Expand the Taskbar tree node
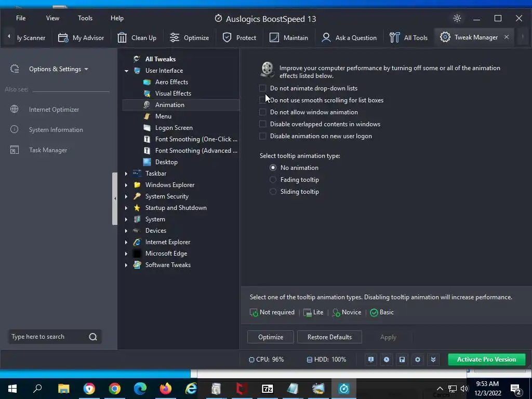Screen dimensions: 532x399 click(x=126, y=174)
